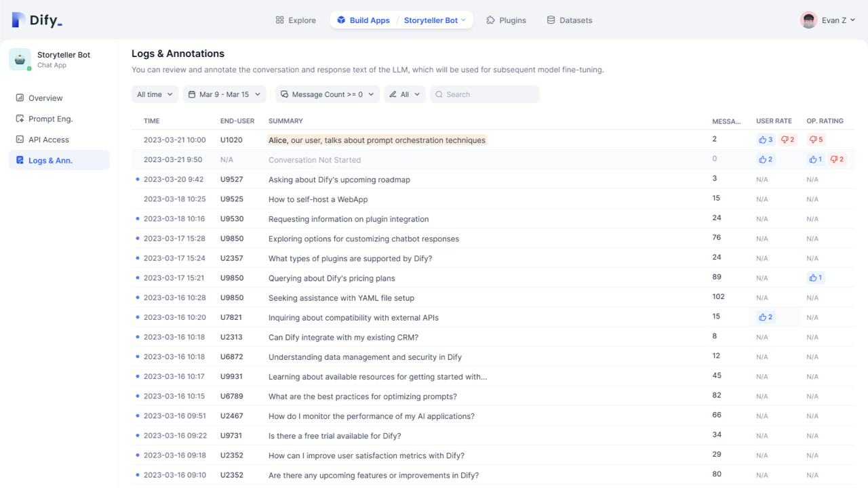868x488 pixels.
Task: Click into the Search input field
Action: [x=490, y=94]
